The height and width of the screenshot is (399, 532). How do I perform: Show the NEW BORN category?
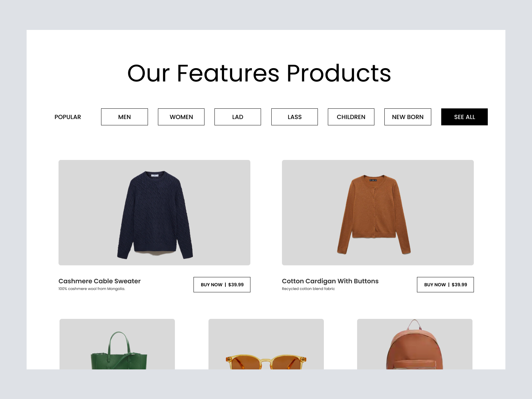pyautogui.click(x=408, y=117)
